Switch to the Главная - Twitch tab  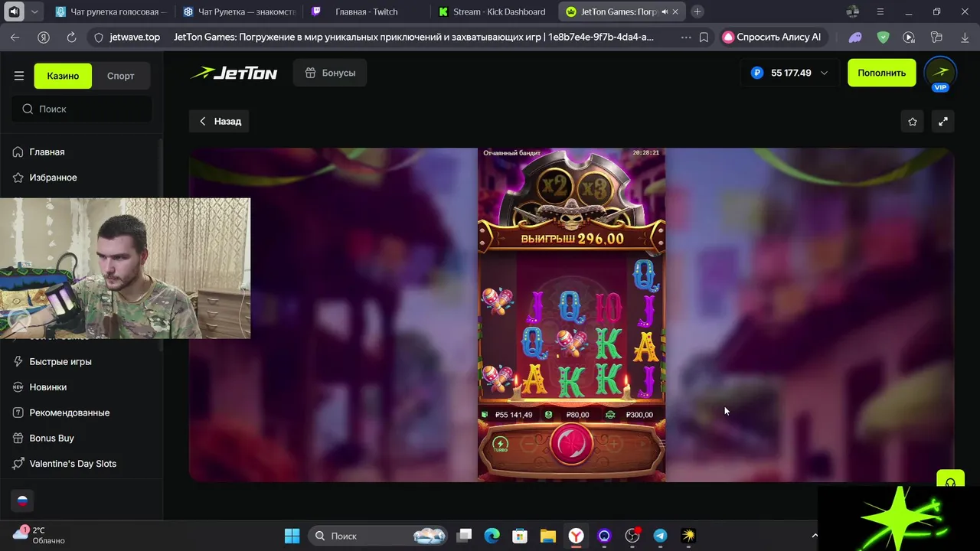coord(366,11)
